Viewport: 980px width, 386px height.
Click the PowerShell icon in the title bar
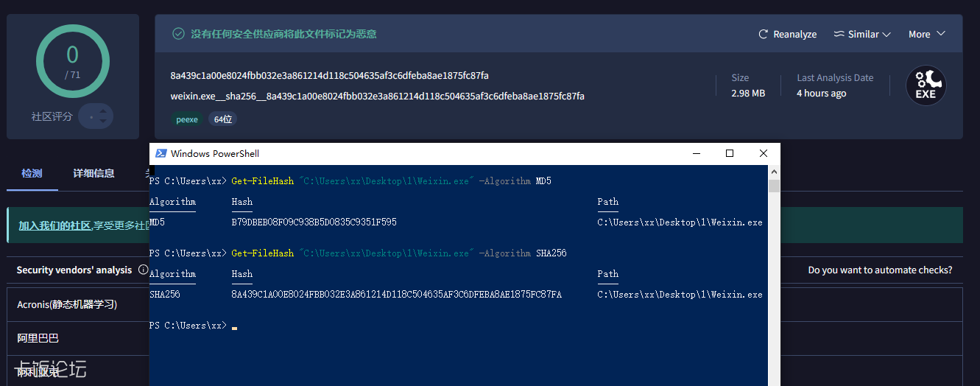pos(160,154)
